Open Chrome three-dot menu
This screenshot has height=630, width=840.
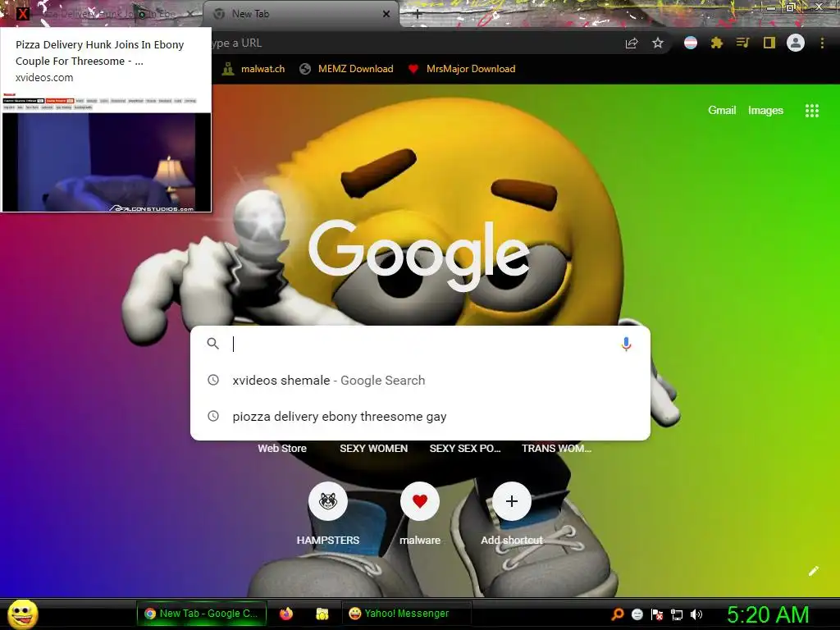(822, 43)
